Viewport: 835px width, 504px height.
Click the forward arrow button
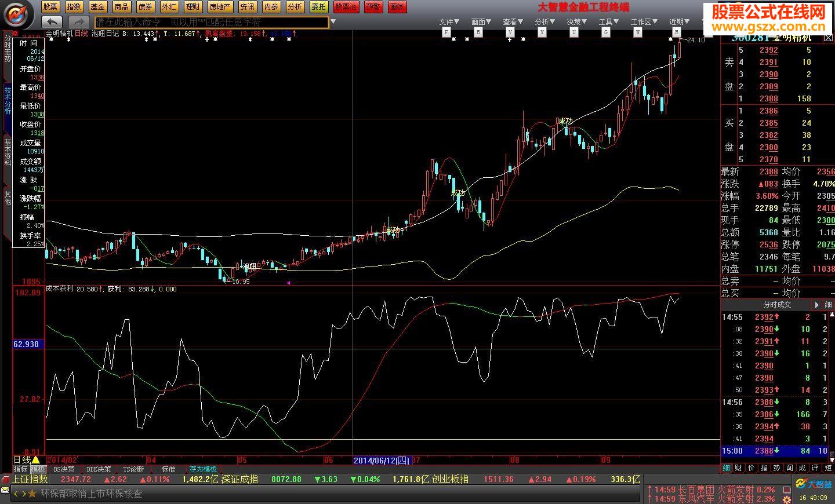79,22
